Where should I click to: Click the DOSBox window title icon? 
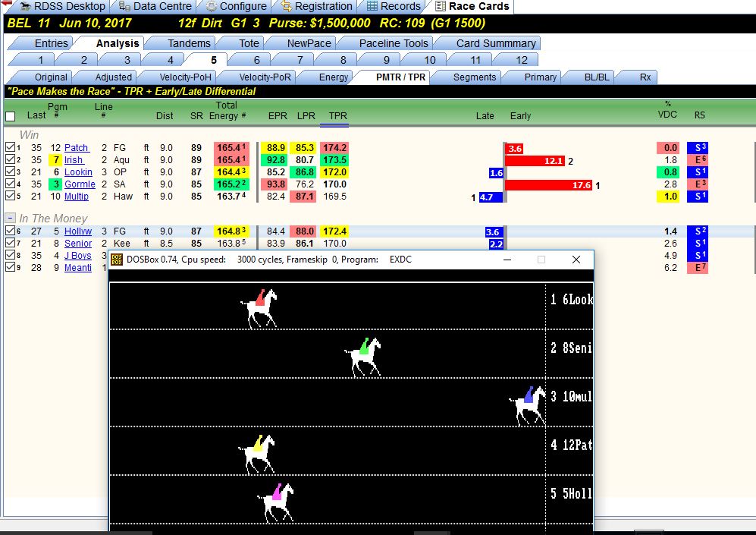(117, 260)
